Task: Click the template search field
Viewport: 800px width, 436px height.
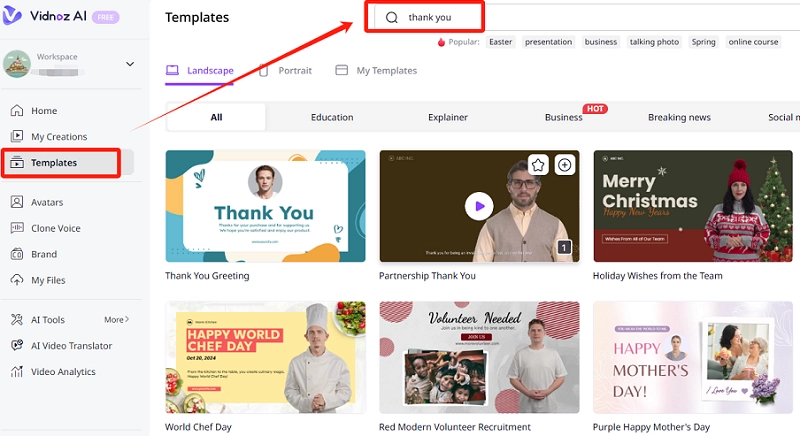Action: pos(440,17)
